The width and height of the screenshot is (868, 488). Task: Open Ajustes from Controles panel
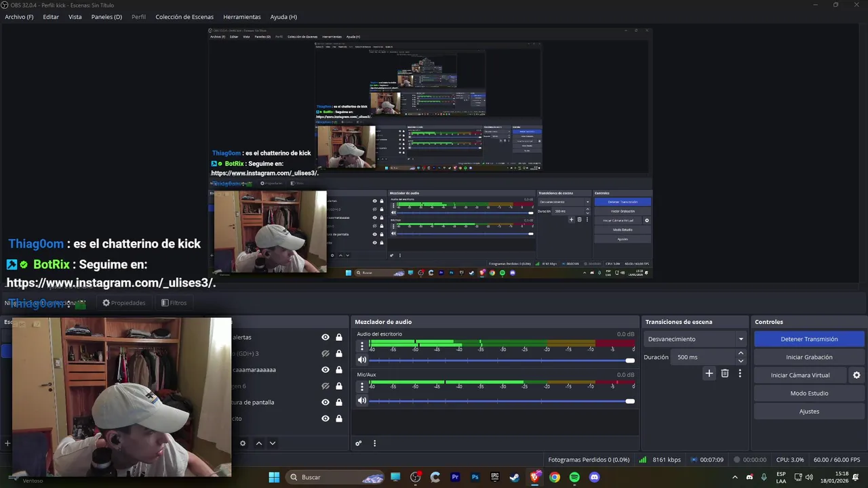pos(809,411)
